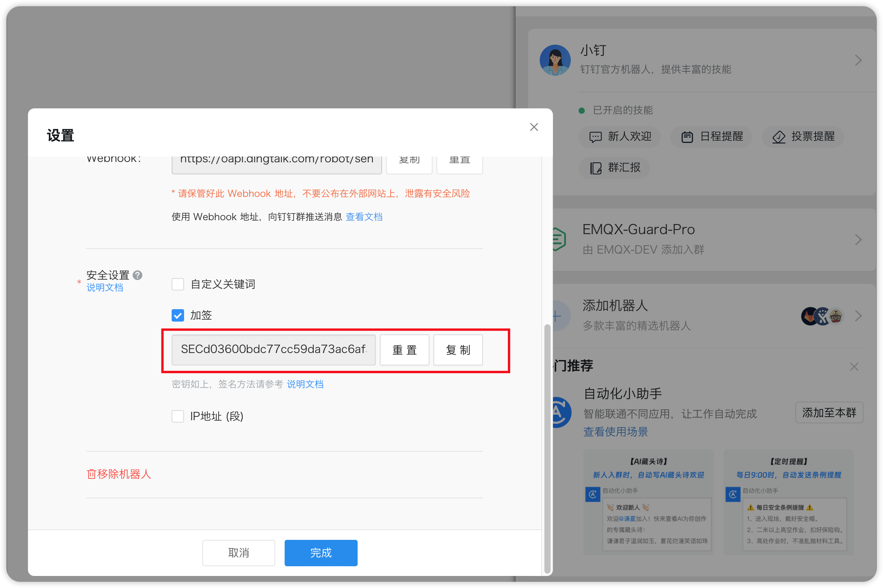The image size is (883, 588).
Task: Click the 重置 button for the secret
Action: point(404,350)
